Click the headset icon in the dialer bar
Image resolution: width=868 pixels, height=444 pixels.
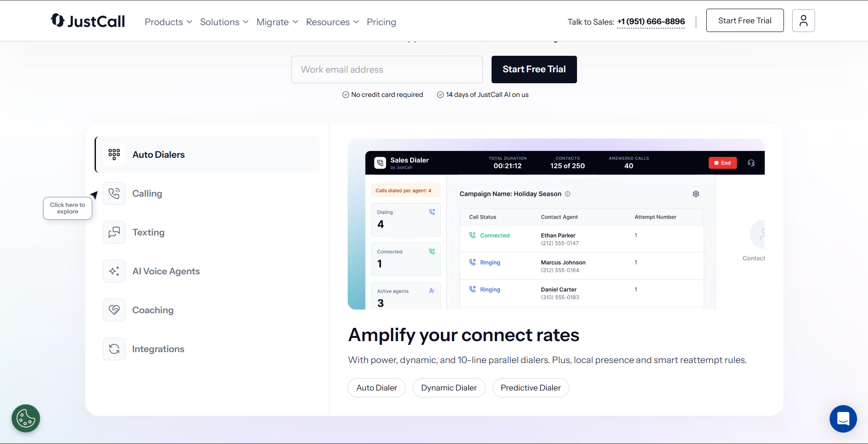pos(751,163)
